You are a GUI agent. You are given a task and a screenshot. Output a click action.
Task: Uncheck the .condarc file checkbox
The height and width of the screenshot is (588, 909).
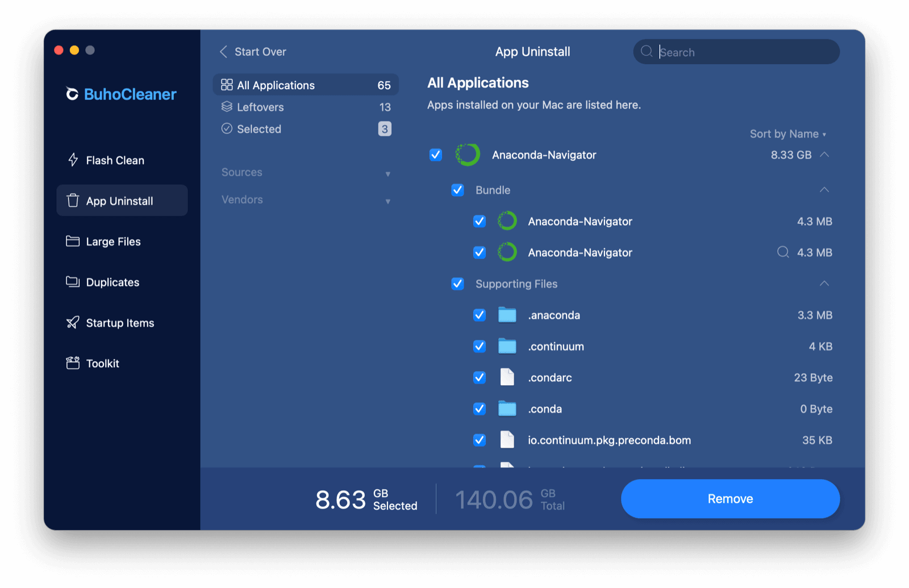point(479,377)
